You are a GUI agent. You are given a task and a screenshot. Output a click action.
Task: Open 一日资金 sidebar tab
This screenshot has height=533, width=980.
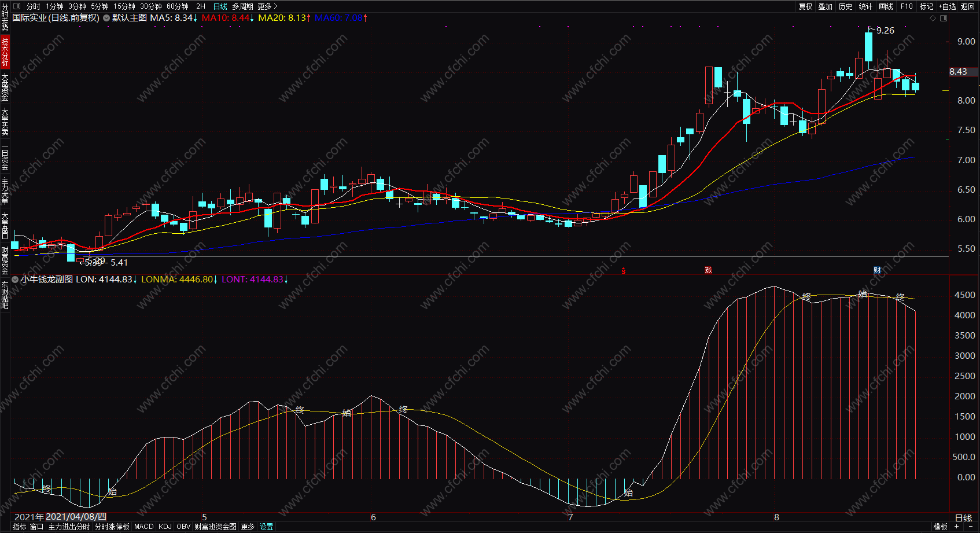click(x=5, y=156)
